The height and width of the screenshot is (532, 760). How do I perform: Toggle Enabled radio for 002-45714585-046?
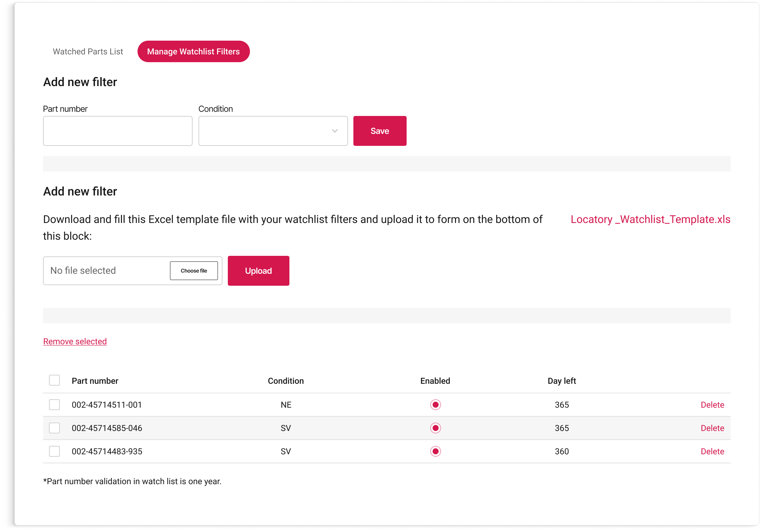coord(435,428)
